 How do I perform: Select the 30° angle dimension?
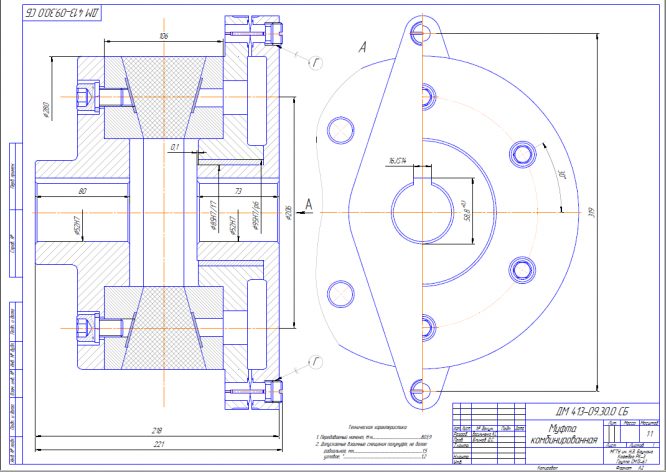click(561, 175)
